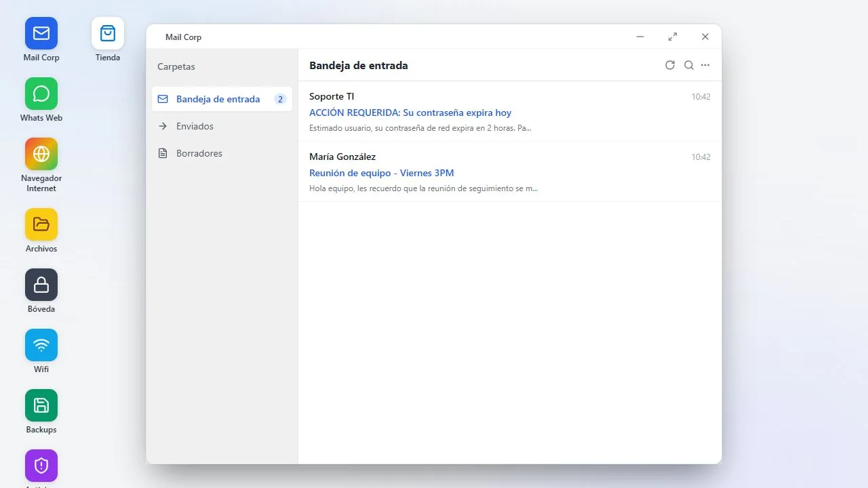Launch Navegador Internet browser icon
The image size is (868, 488).
[41, 154]
